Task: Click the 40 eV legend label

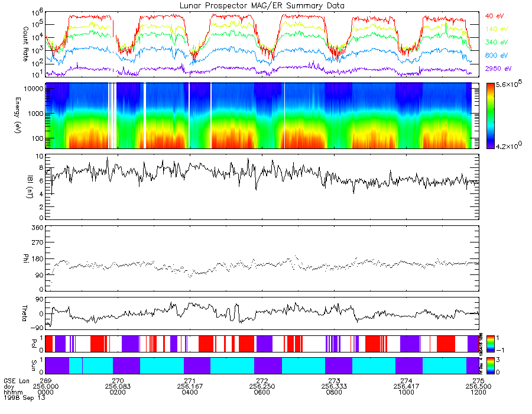Action: tap(494, 16)
